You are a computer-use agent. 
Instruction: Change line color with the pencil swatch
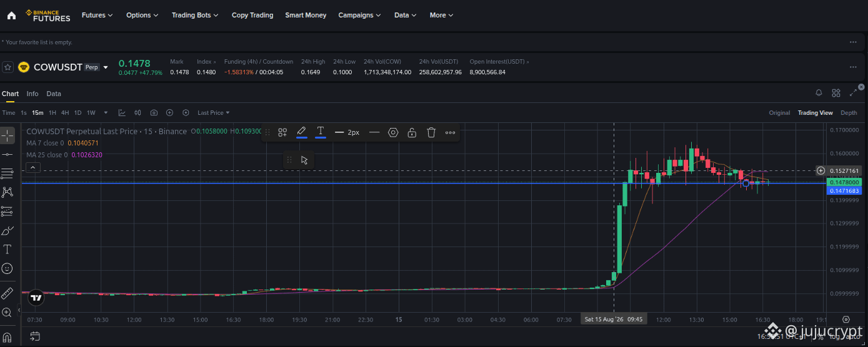pos(301,132)
